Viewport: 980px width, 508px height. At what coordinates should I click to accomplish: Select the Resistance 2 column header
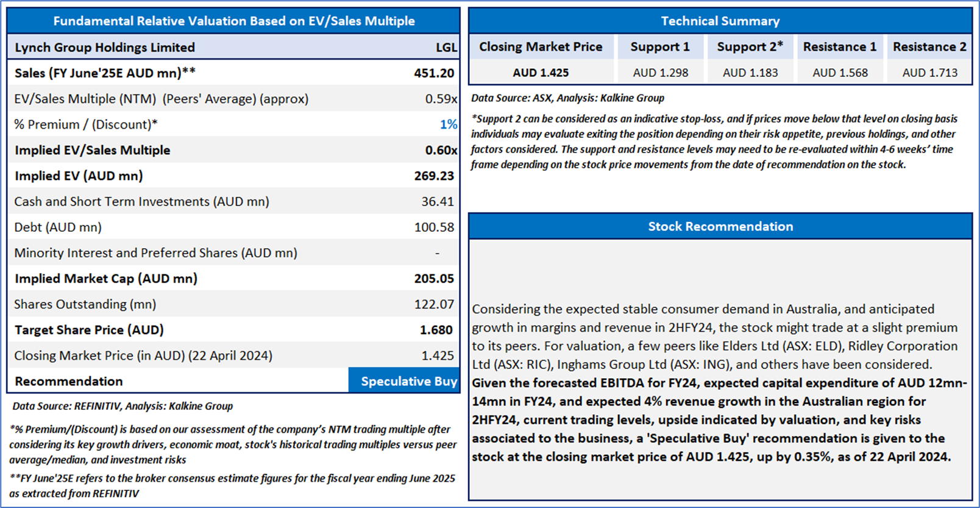point(929,47)
